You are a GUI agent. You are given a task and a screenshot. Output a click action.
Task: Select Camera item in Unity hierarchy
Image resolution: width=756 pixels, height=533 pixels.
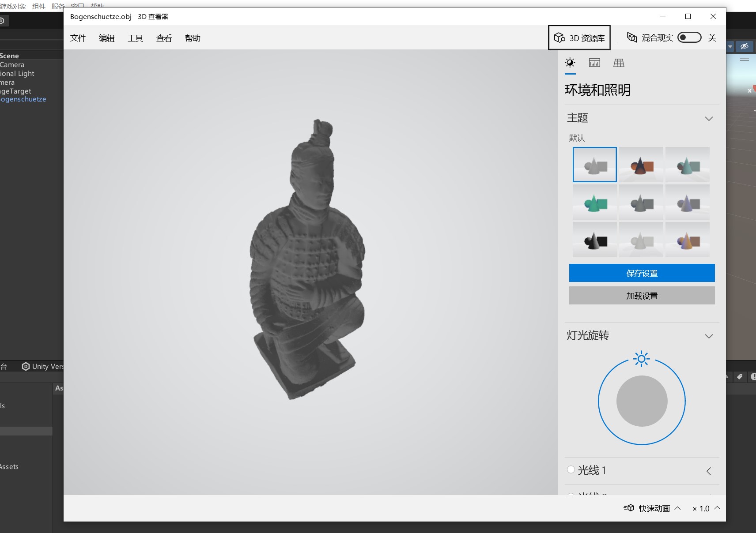click(12, 64)
